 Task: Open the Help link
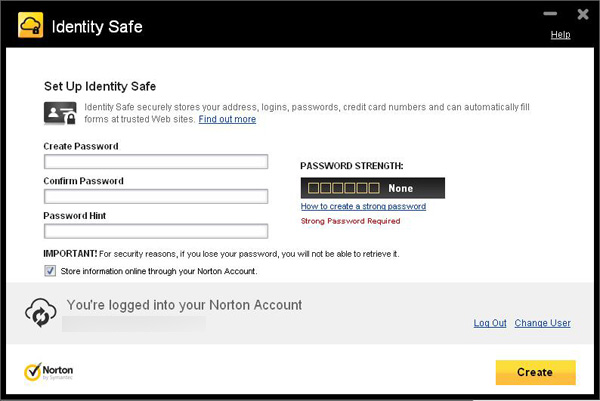click(560, 35)
